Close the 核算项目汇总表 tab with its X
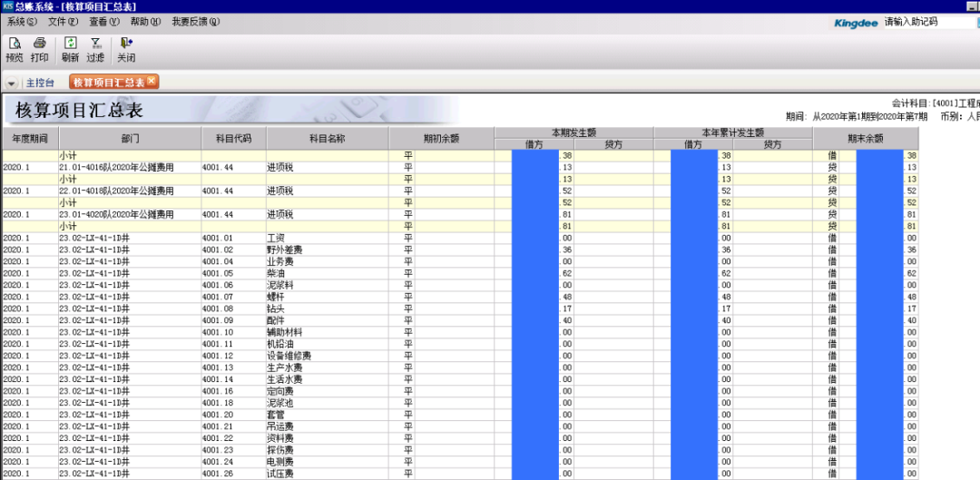Screen dimensions: 980x480 coord(152,81)
